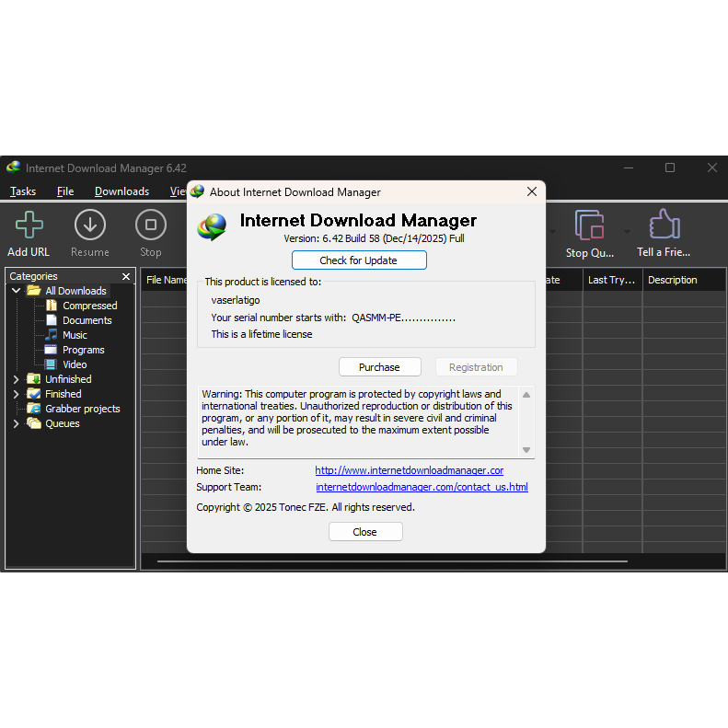Close the About dialog with X
Viewport: 728px width, 728px height.
click(x=532, y=191)
